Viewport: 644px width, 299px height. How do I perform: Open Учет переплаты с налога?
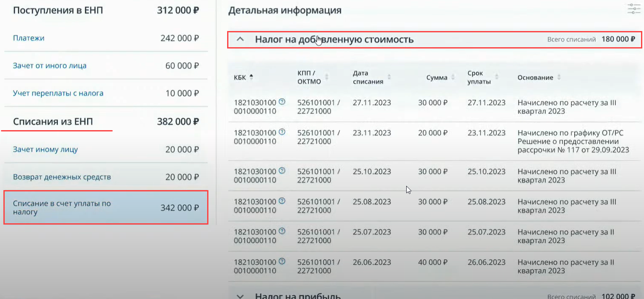click(x=58, y=93)
